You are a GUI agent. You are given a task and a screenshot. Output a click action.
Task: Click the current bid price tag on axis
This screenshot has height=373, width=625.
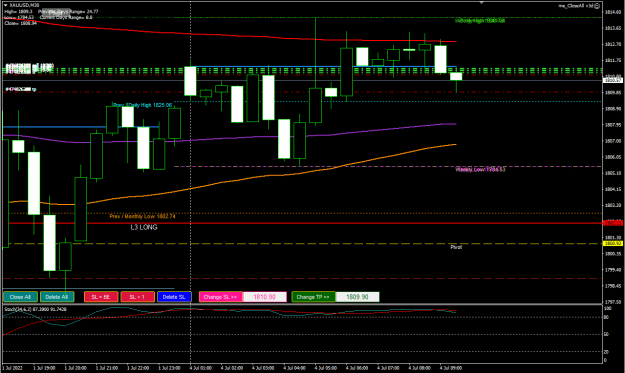613,80
